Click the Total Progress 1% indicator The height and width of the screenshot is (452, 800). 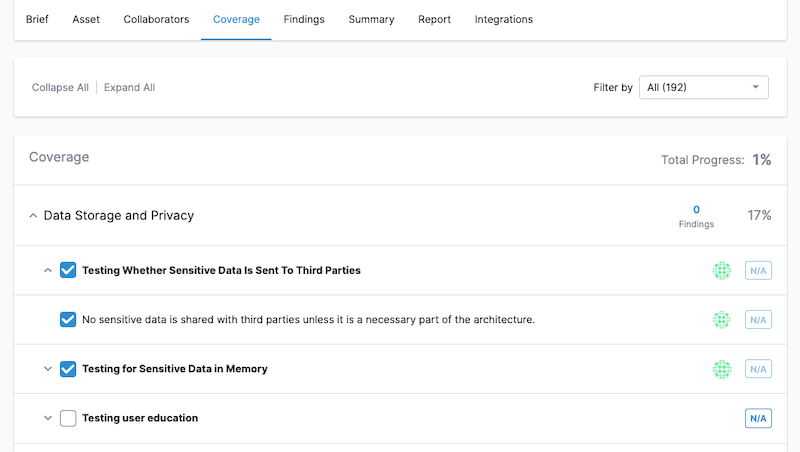coord(761,159)
